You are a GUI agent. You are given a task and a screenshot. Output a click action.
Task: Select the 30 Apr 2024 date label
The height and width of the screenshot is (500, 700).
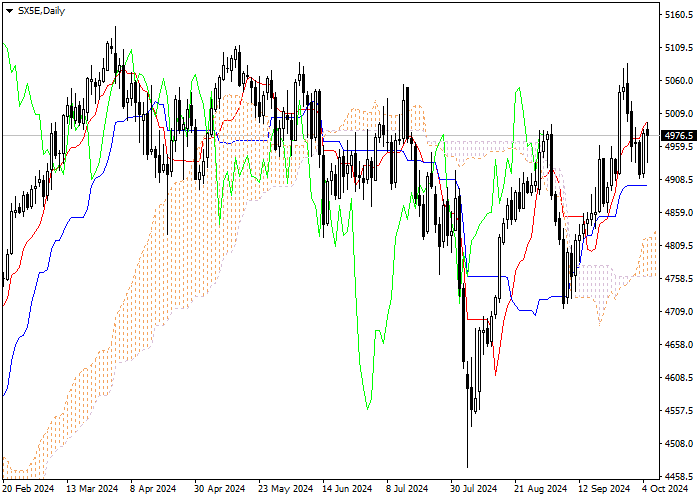(x=220, y=488)
